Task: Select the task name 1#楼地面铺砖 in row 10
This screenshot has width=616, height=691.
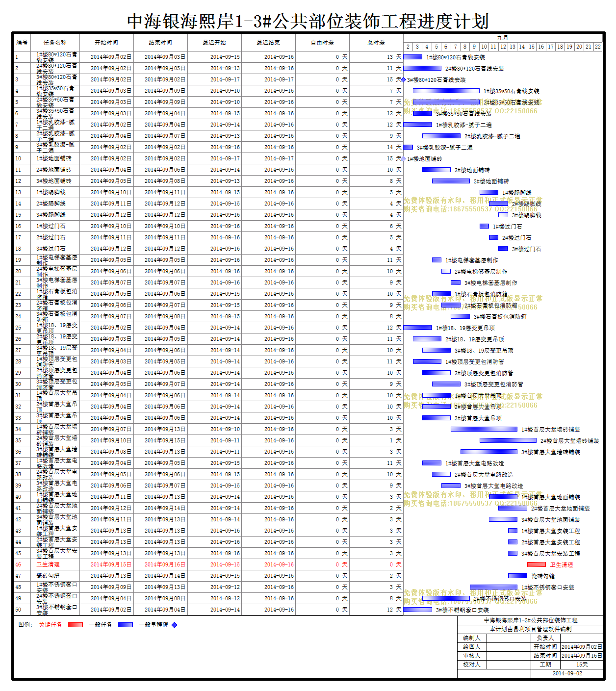Action: 54,158
